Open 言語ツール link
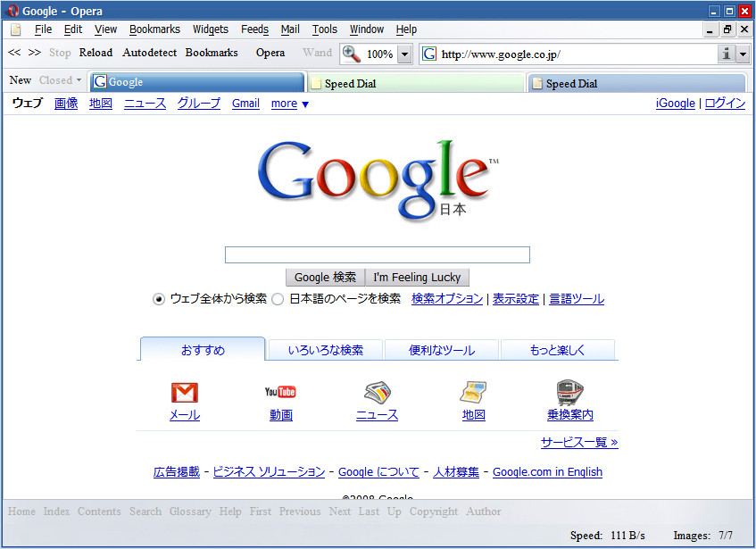This screenshot has width=756, height=549. [x=577, y=299]
